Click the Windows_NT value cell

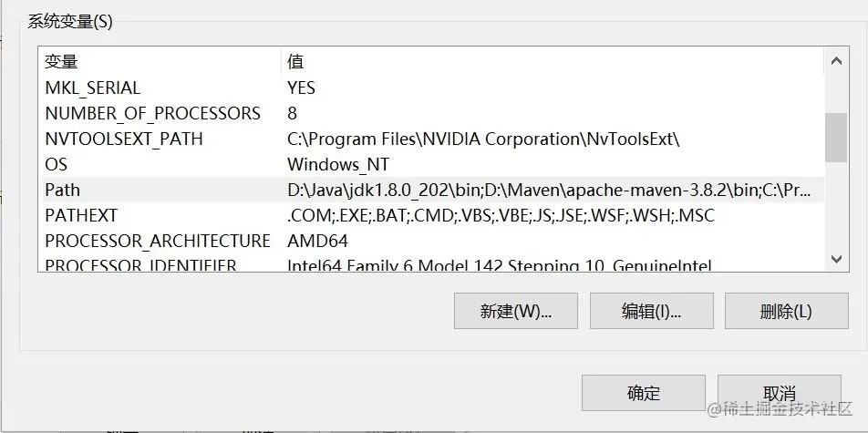[x=336, y=165]
